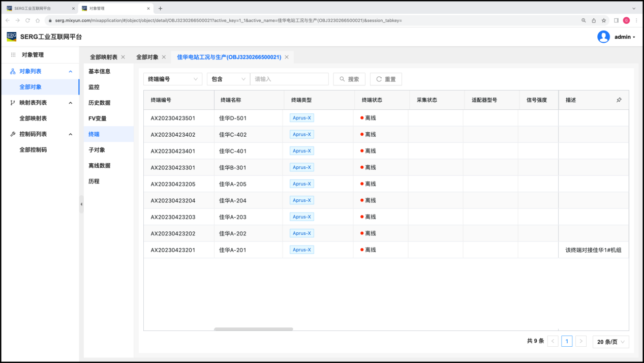Bookmark this page with the star icon
644x363 pixels.
pos(604,20)
